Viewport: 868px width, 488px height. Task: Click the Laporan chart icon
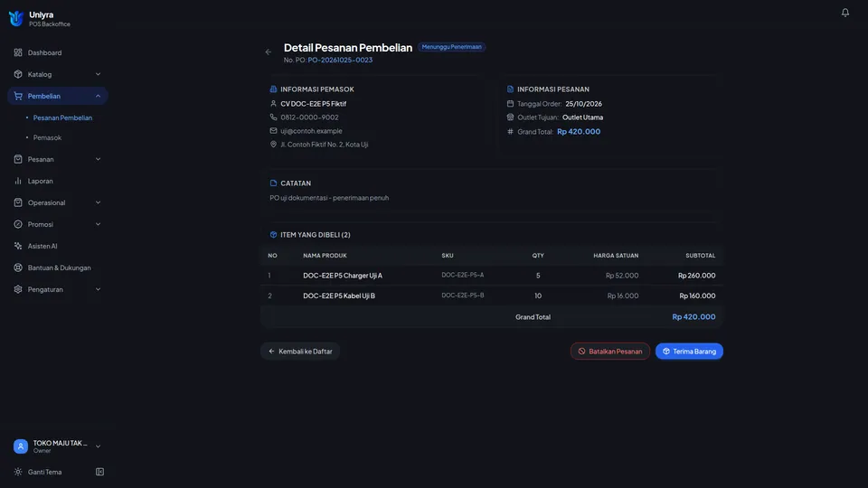18,181
